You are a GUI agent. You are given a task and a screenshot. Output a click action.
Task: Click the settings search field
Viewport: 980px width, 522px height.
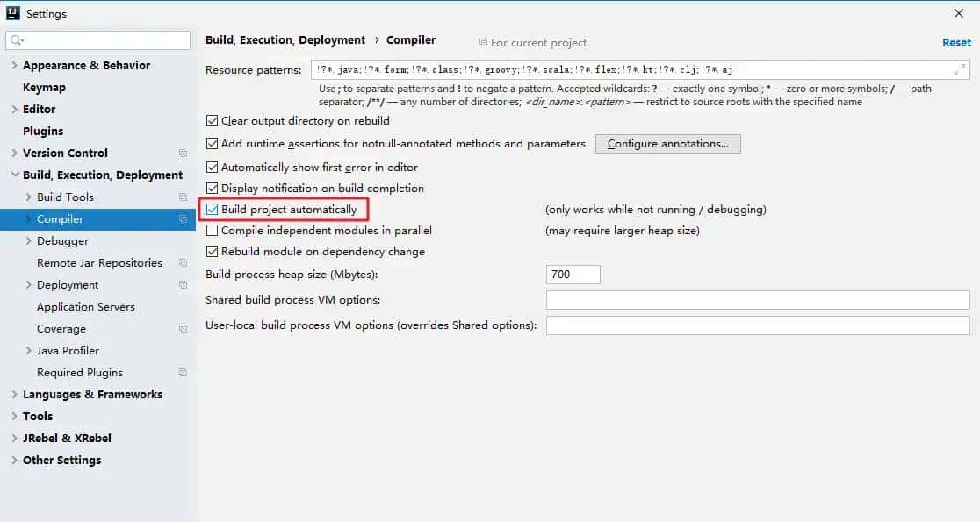98,40
